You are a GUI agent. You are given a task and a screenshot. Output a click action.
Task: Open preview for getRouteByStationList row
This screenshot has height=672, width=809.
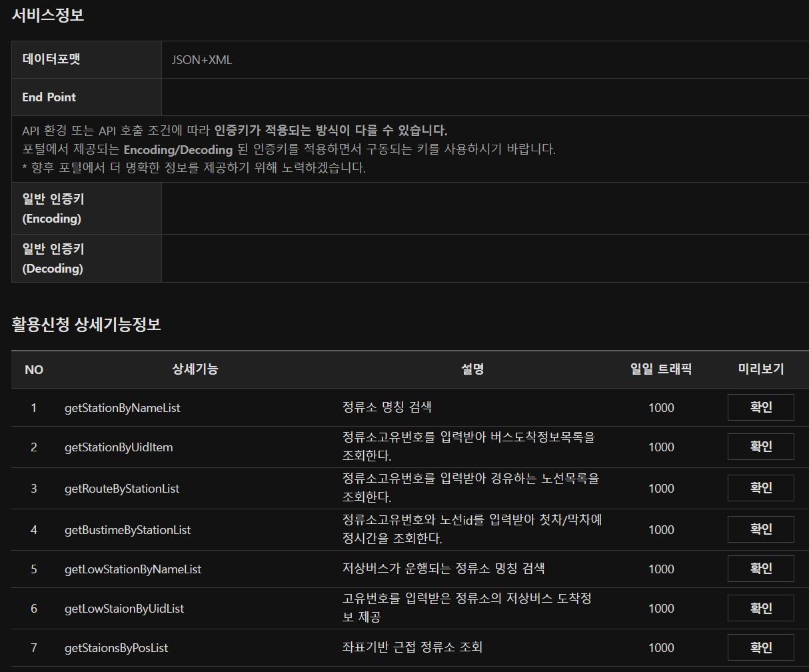tap(760, 488)
